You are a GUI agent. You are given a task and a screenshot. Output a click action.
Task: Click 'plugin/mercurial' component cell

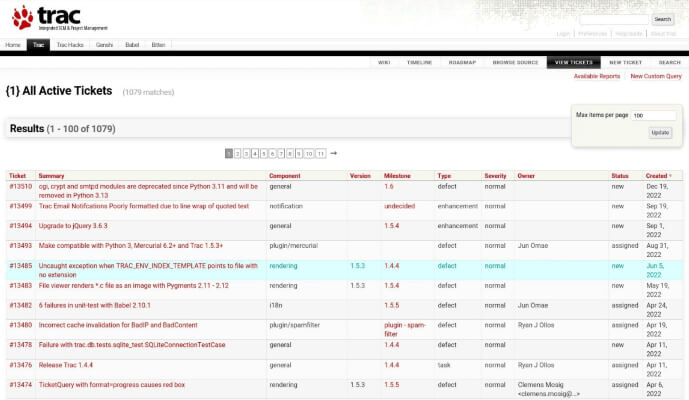(293, 246)
